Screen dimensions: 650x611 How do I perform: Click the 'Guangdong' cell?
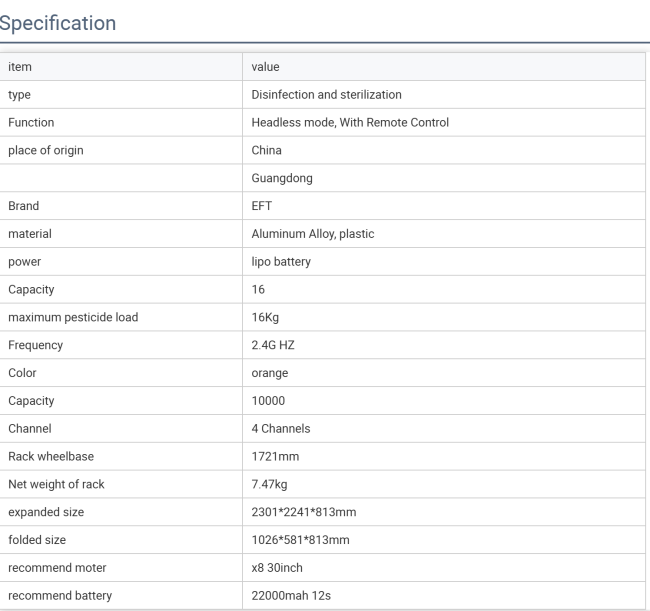282,178
